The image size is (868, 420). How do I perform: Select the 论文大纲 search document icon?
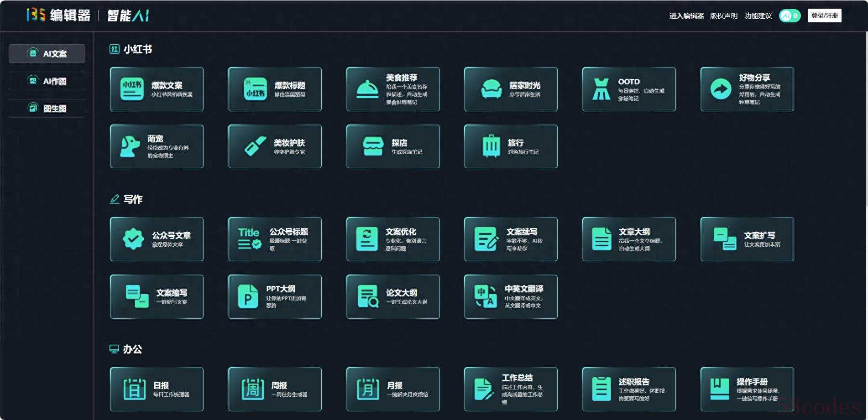point(368,296)
